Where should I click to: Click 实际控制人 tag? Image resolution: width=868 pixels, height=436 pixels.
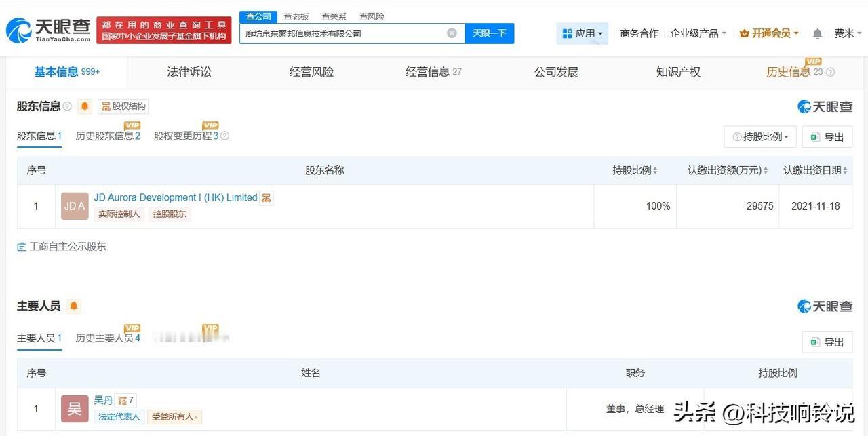point(119,214)
